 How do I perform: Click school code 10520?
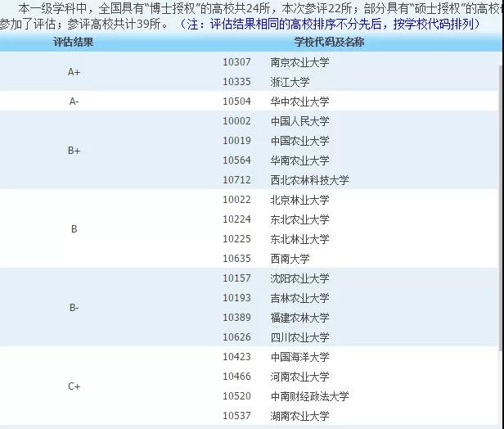pos(237,396)
